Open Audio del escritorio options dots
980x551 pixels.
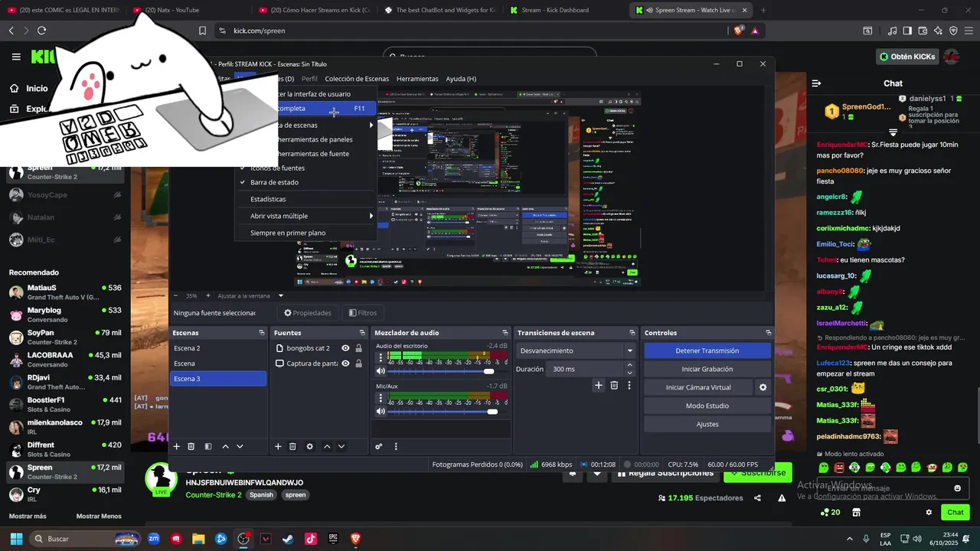pyautogui.click(x=381, y=357)
